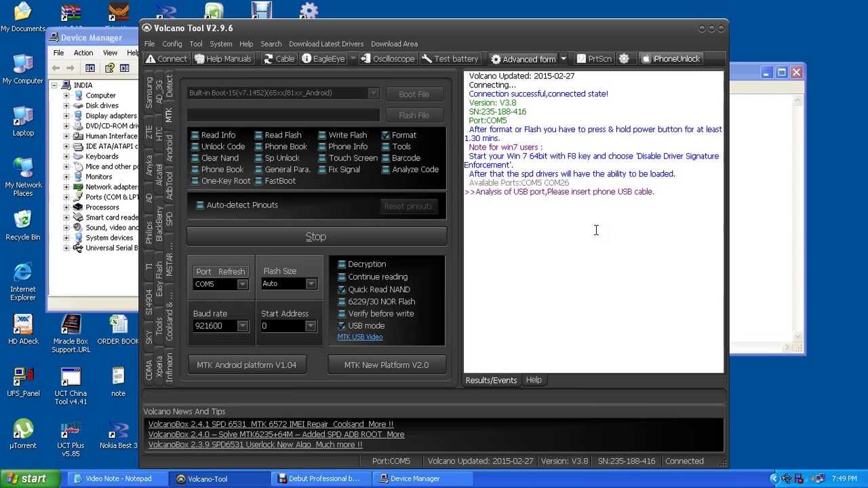Open Miracle Box Support.URL shortcut
The image size is (868, 488).
coord(71,333)
